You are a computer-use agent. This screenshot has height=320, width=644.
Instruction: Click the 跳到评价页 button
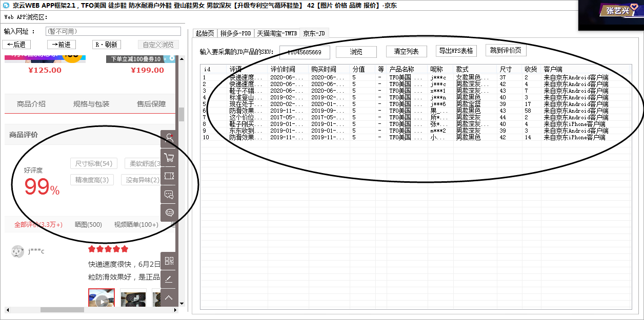506,50
